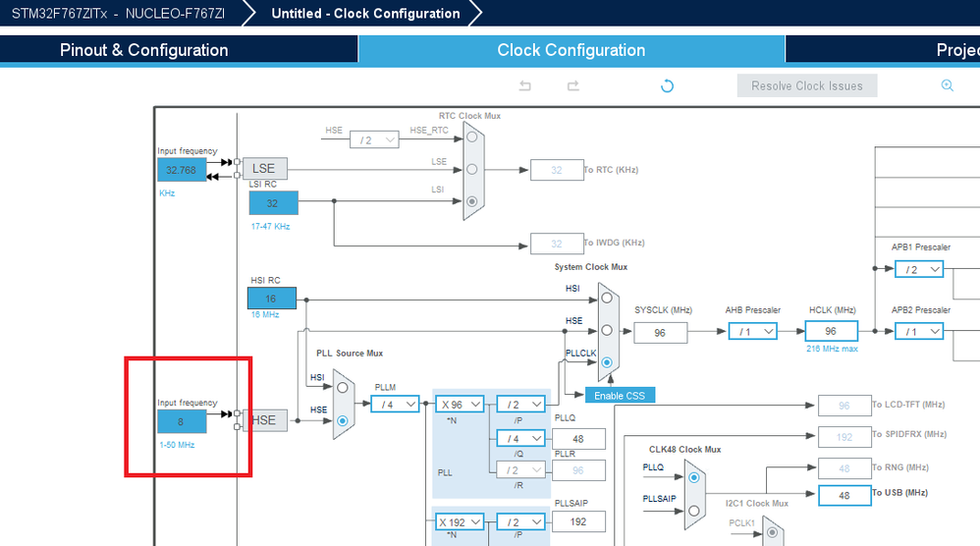980x546 pixels.
Task: Select PLLCLK in the System Clock Mux
Action: point(607,362)
